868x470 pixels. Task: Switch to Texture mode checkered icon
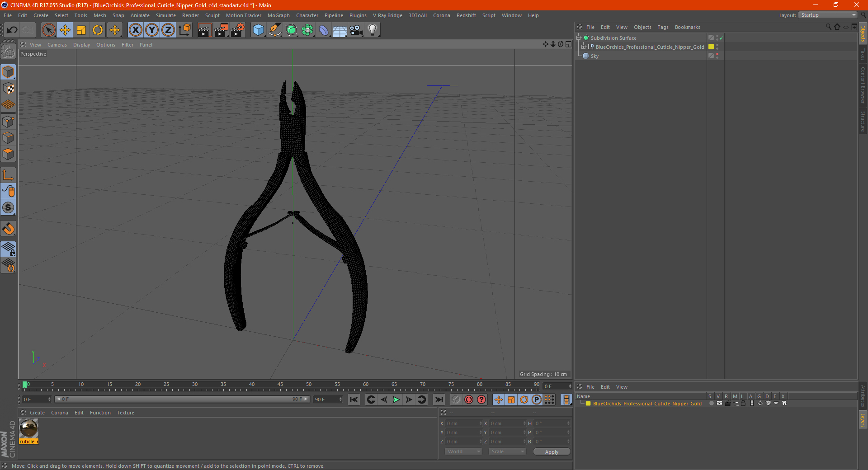tap(8, 88)
